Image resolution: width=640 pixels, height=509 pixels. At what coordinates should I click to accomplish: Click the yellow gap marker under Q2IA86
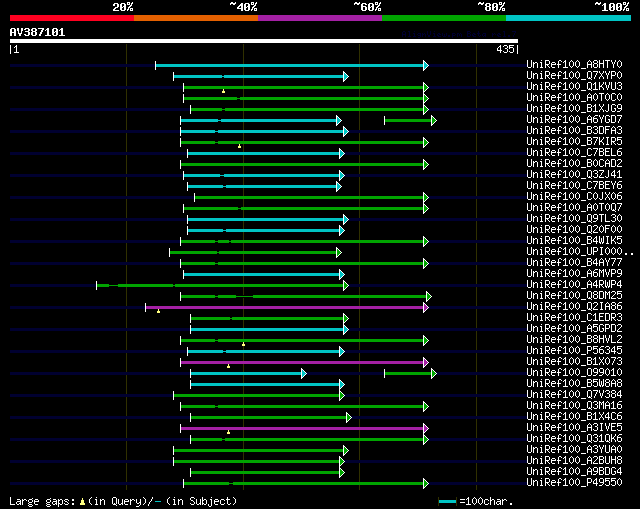(x=158, y=311)
